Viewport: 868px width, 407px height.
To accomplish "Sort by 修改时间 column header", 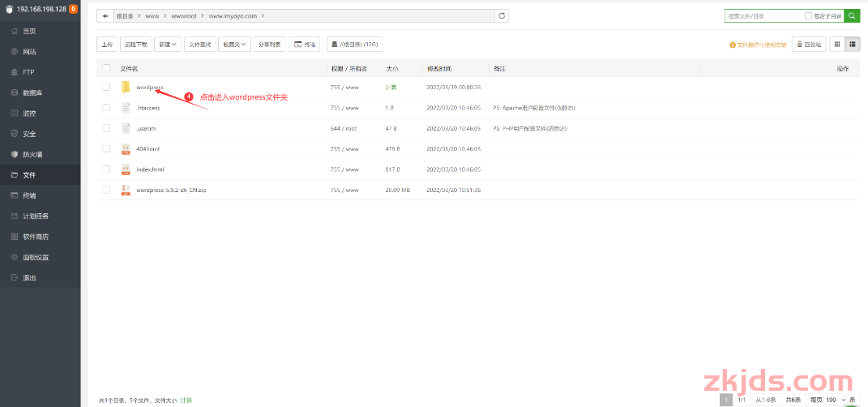I will [x=438, y=69].
